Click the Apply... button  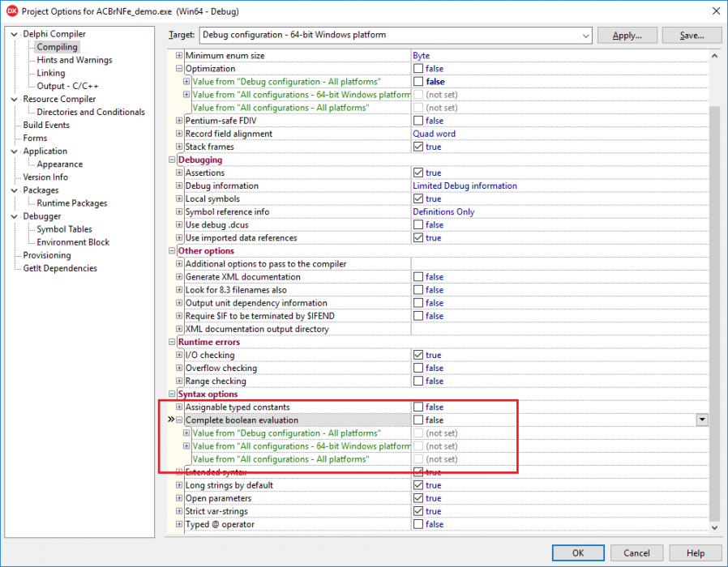click(x=627, y=36)
